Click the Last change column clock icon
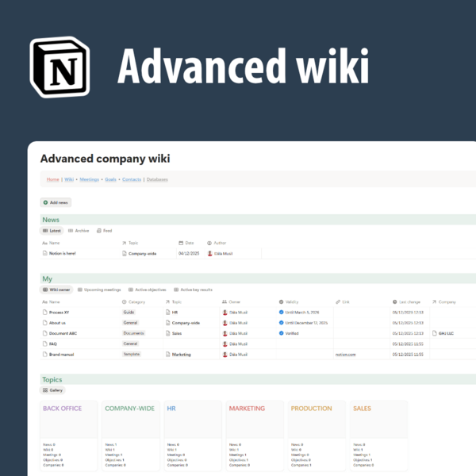Viewport: 476px width, 476px height. click(394, 301)
